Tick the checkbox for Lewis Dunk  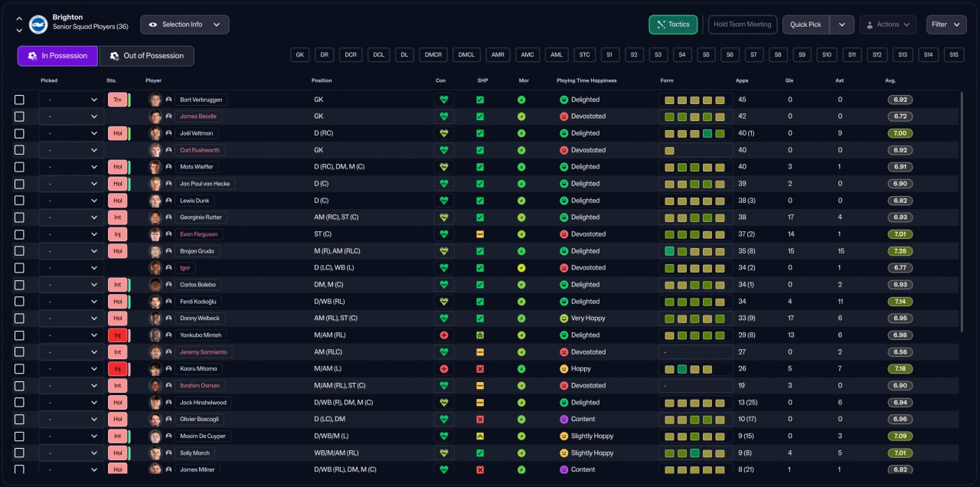pyautogui.click(x=19, y=201)
